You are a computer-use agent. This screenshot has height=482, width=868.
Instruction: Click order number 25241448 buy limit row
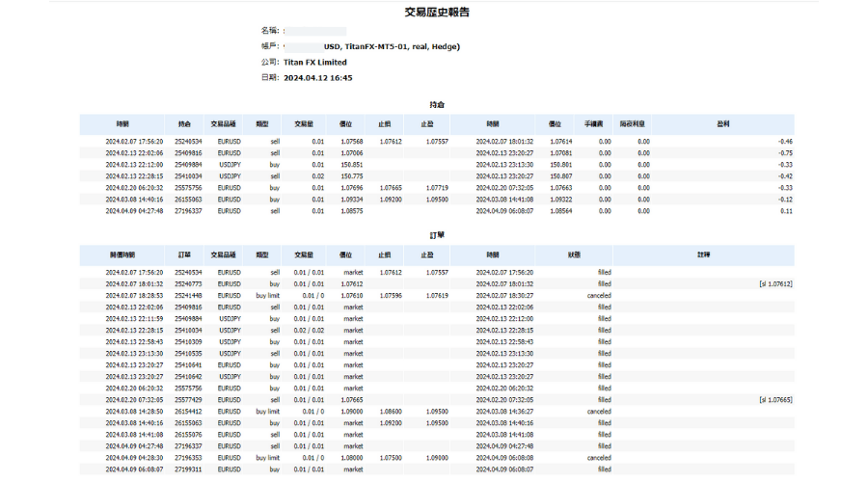(189, 296)
